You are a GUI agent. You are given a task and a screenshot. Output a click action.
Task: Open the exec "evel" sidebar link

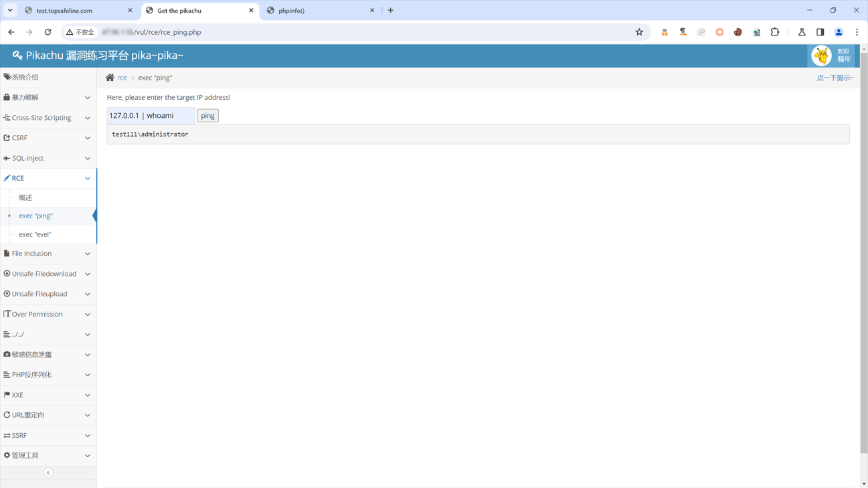point(35,234)
